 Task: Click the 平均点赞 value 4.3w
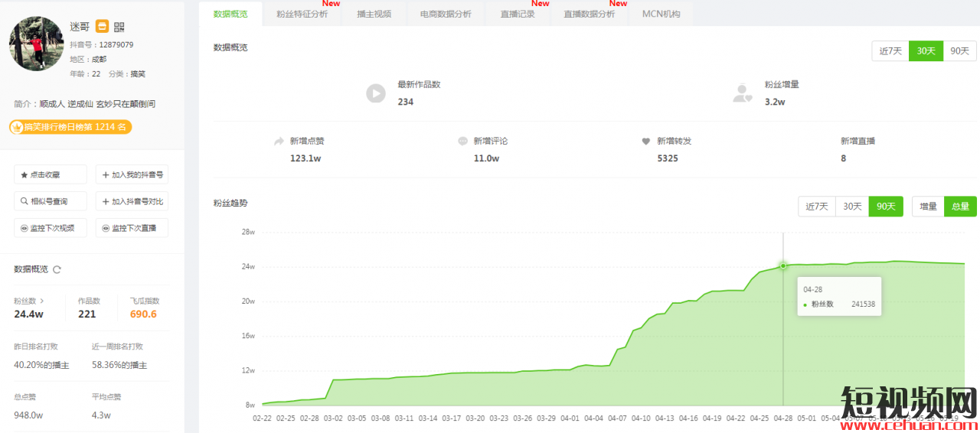coord(101,415)
